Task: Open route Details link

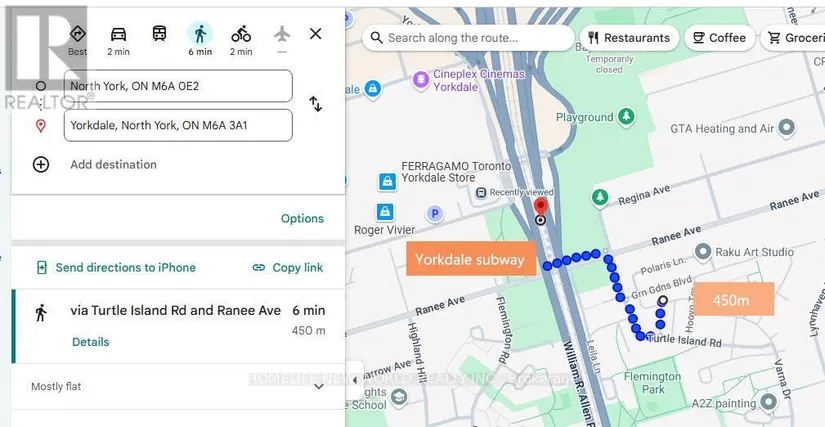Action: click(x=90, y=342)
